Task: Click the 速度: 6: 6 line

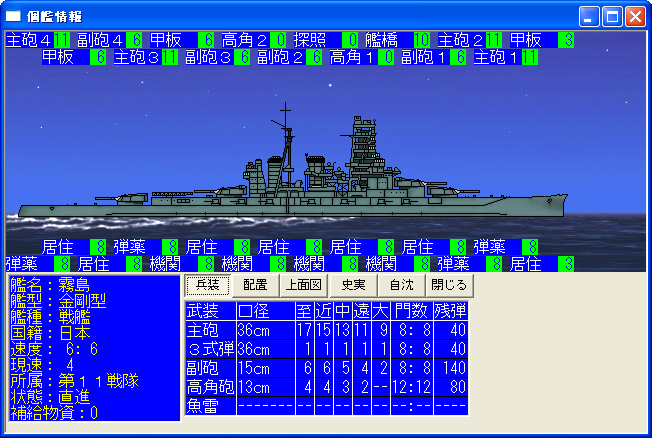Action: click(x=54, y=349)
